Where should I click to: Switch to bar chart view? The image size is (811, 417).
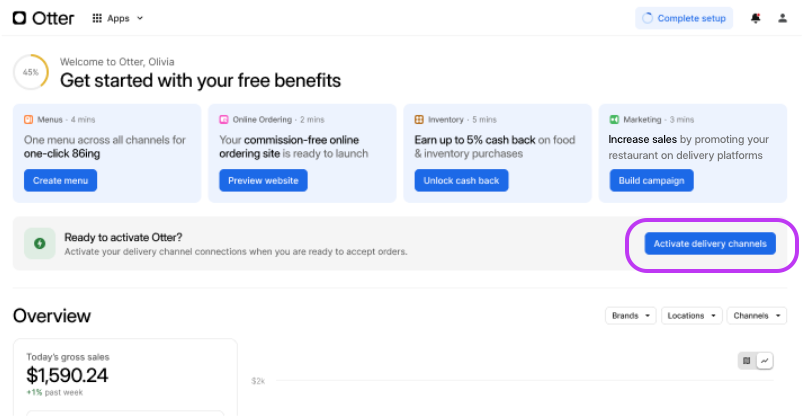[x=746, y=361]
